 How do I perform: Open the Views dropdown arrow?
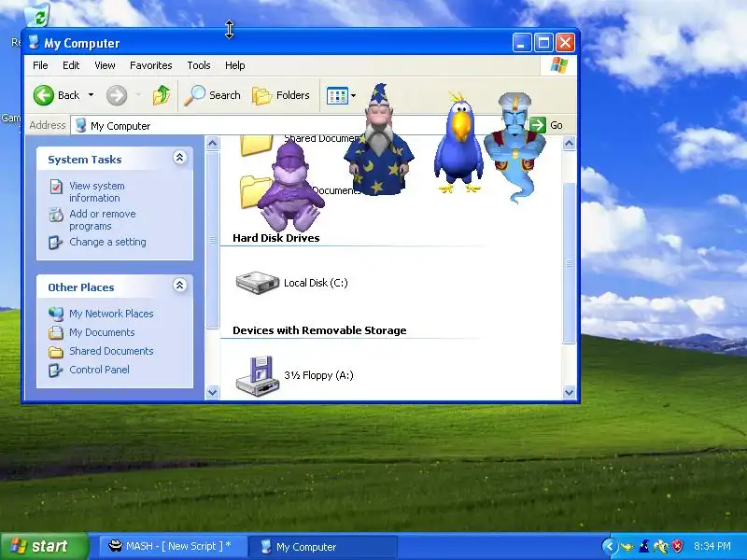click(x=354, y=96)
